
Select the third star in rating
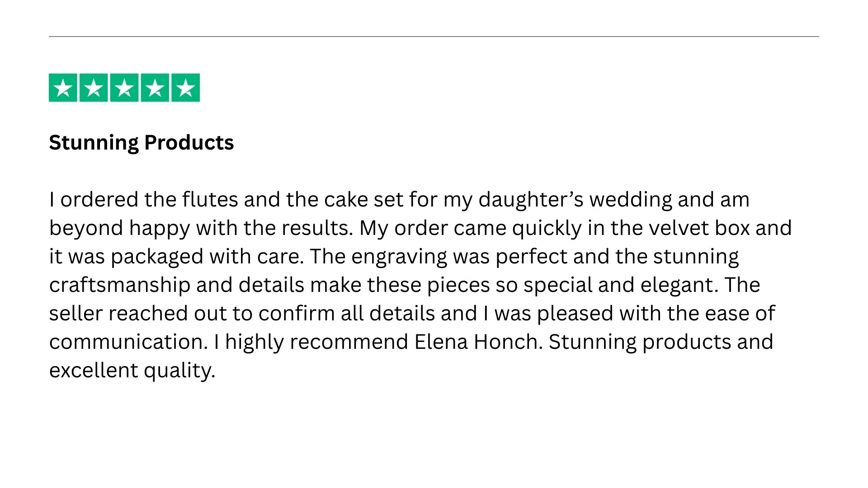[x=124, y=88]
